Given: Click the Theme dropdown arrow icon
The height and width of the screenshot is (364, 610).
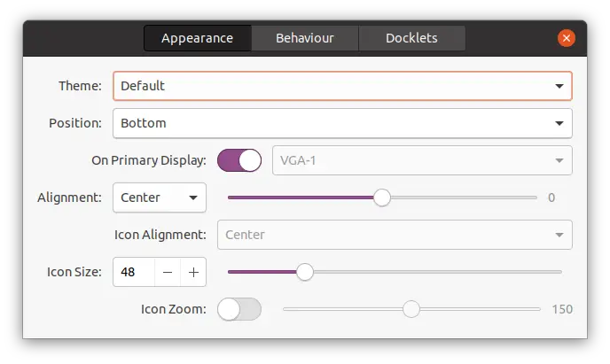Looking at the screenshot, I should pyautogui.click(x=559, y=86).
